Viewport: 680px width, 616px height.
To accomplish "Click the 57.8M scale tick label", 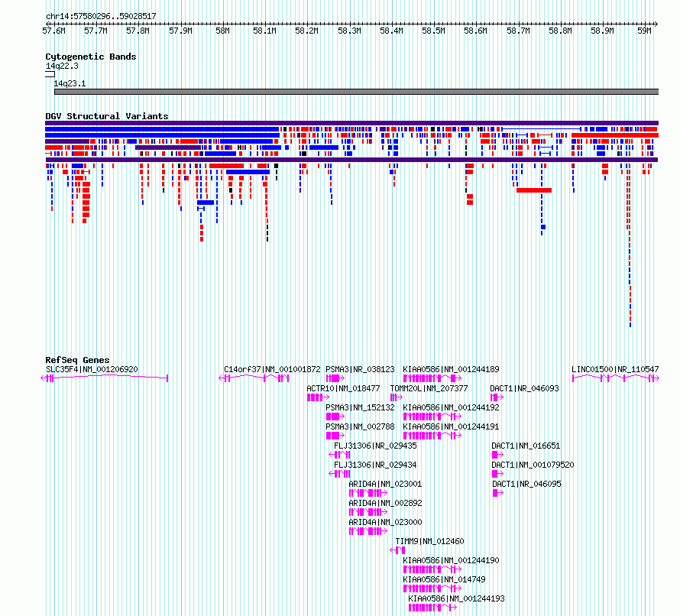I will coord(138,31).
